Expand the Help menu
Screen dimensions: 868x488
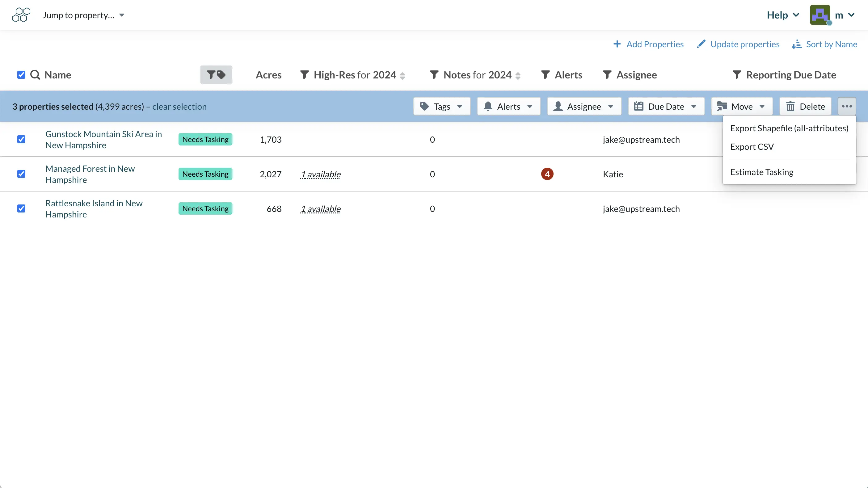(783, 15)
